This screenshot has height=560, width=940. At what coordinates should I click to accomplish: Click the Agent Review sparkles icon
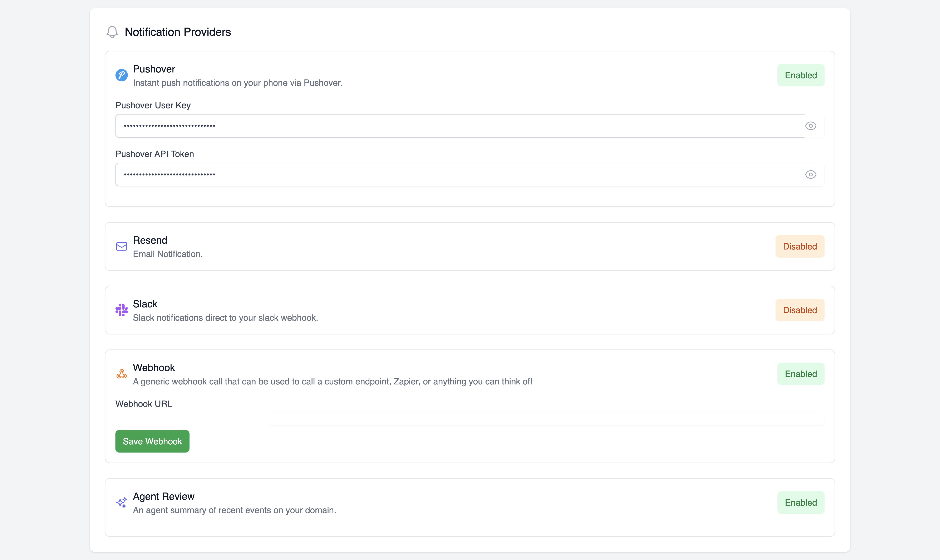[x=121, y=502]
